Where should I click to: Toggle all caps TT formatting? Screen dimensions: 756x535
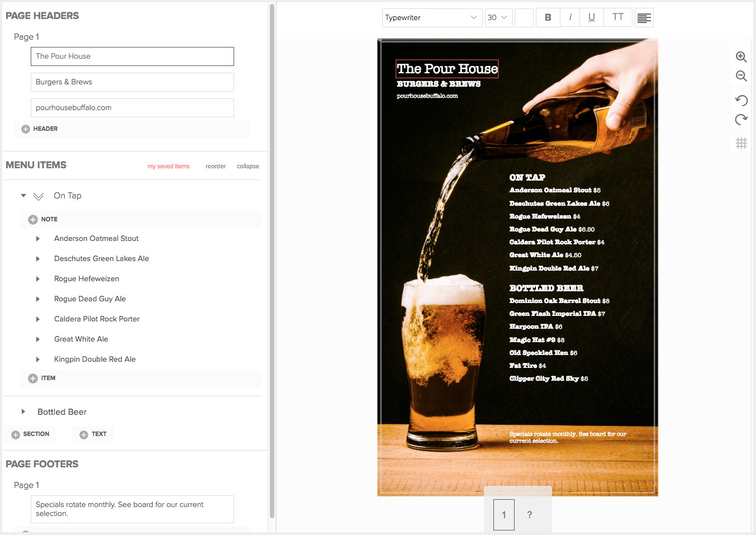click(617, 17)
